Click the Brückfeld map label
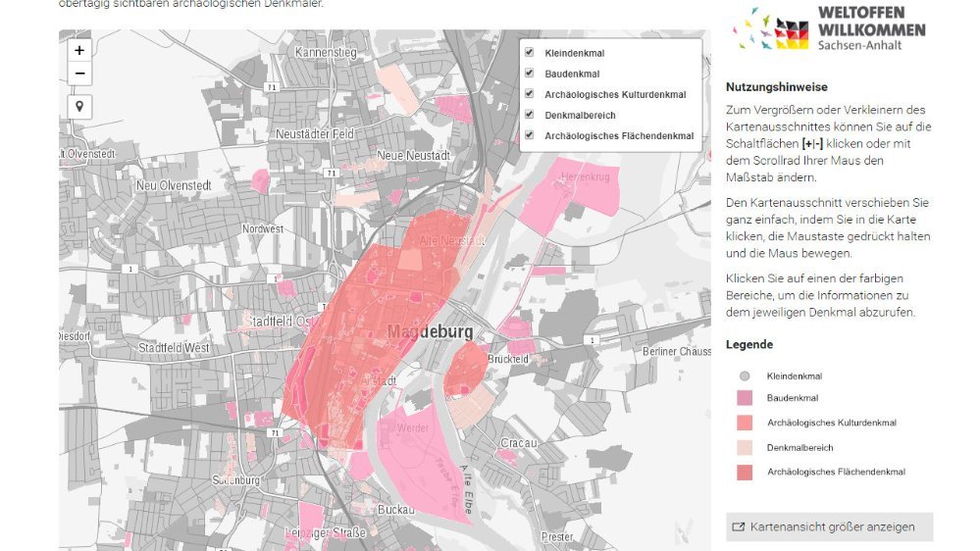 click(x=507, y=359)
